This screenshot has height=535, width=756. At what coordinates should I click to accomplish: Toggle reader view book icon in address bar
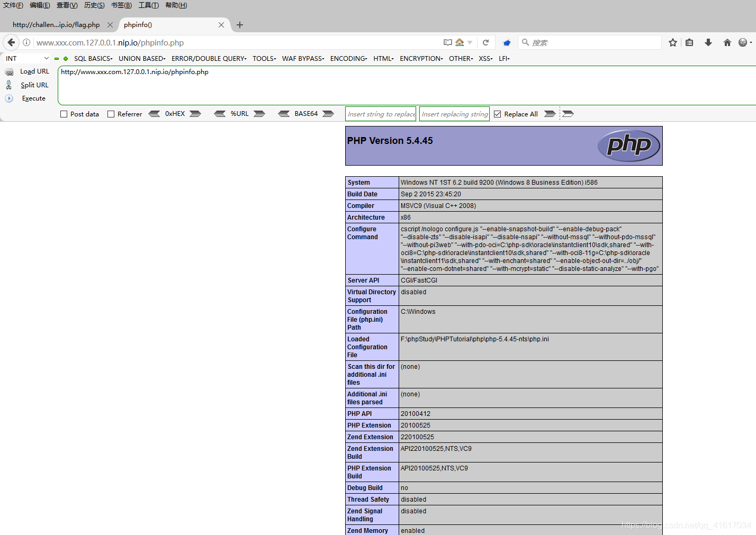coord(448,42)
